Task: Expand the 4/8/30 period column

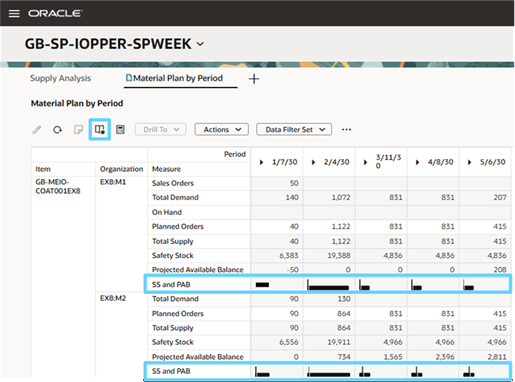Action: click(417, 162)
